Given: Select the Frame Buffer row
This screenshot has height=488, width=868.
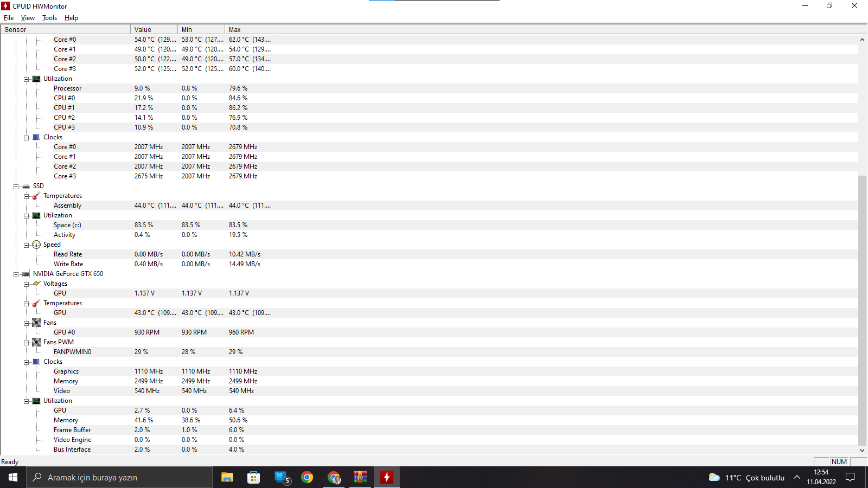Looking at the screenshot, I should click(x=429, y=430).
